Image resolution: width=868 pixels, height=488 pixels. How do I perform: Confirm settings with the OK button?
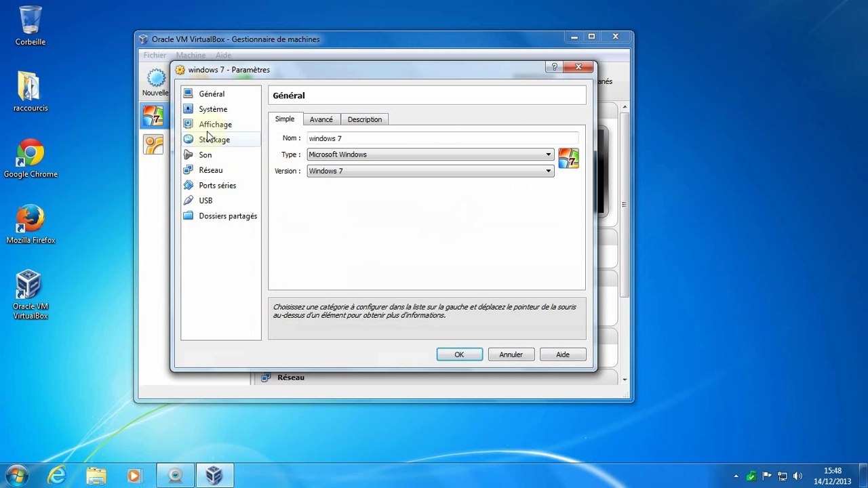coord(460,354)
